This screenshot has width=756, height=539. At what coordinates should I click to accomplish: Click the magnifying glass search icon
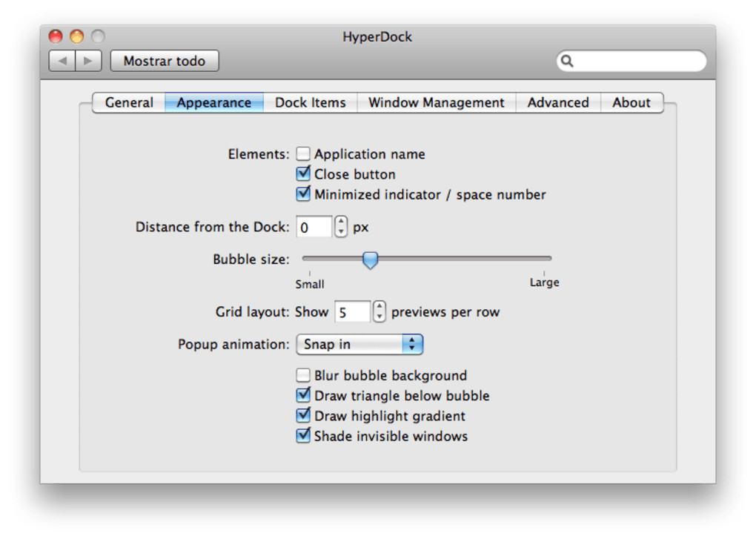[567, 61]
